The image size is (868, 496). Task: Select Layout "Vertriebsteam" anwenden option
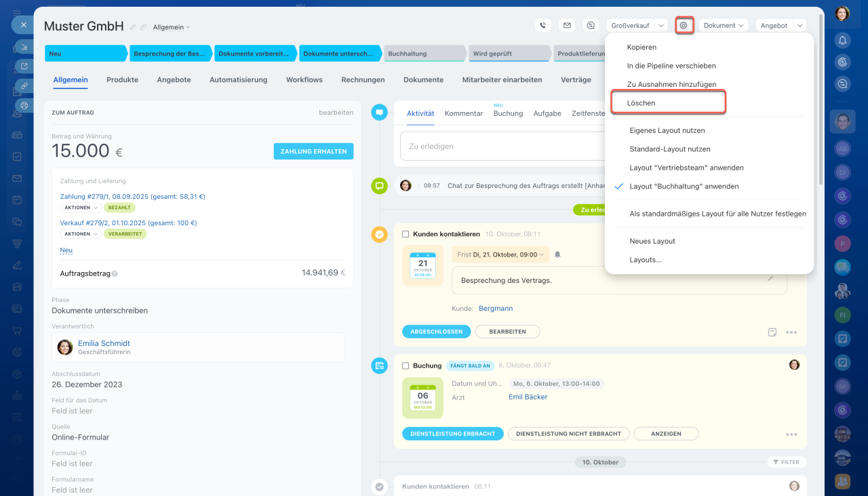pyautogui.click(x=686, y=168)
